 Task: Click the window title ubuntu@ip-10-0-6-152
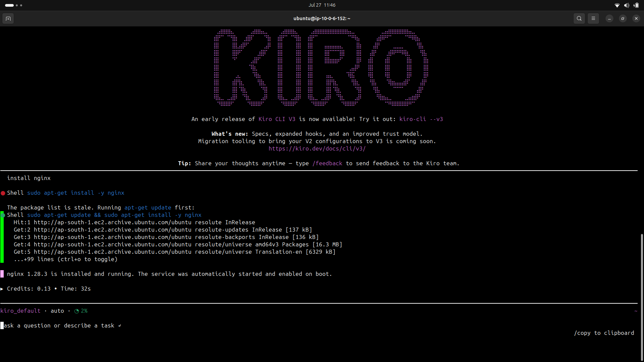pos(322,18)
